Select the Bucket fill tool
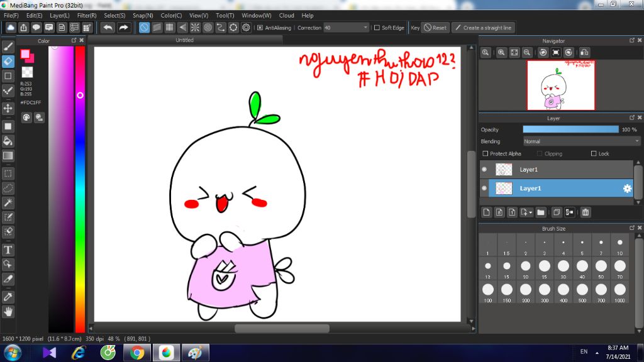Image resolution: width=644 pixels, height=362 pixels. coord(8,141)
